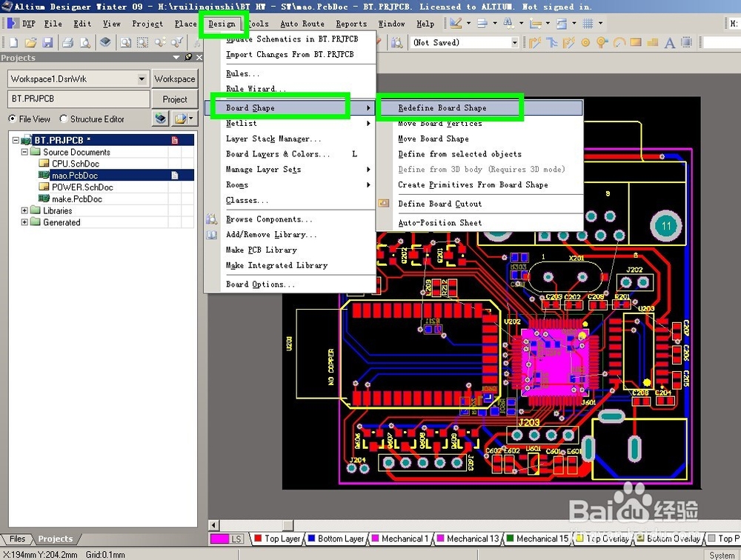
Task: Click the utility drawing tools icon
Action: pos(456,23)
